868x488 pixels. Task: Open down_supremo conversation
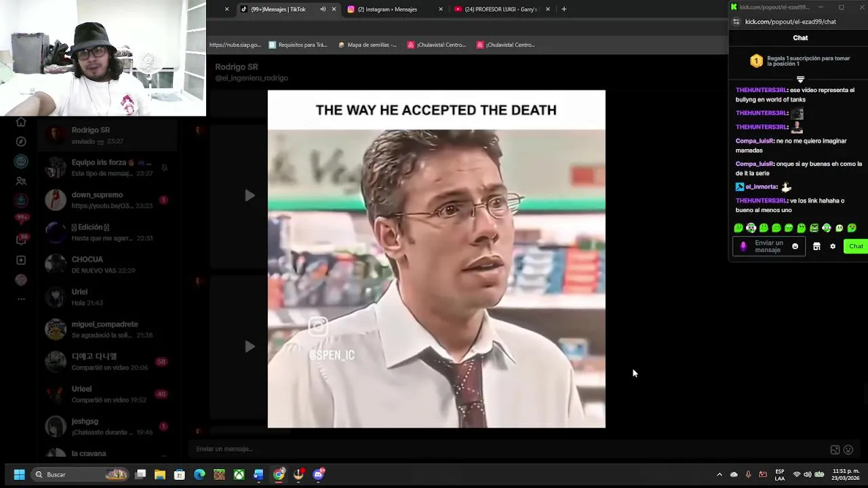tap(108, 200)
